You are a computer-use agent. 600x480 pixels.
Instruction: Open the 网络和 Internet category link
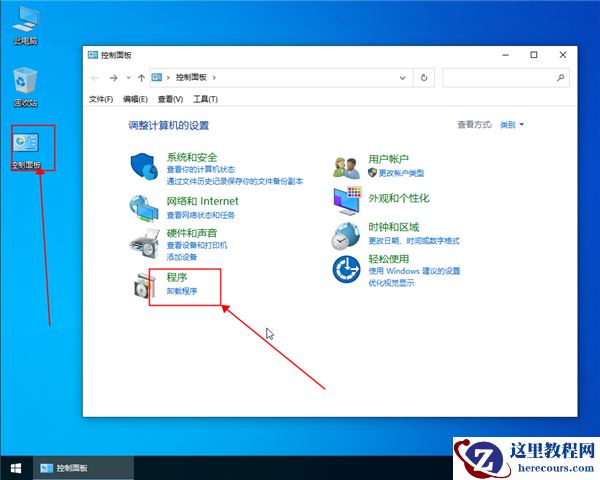click(x=202, y=201)
